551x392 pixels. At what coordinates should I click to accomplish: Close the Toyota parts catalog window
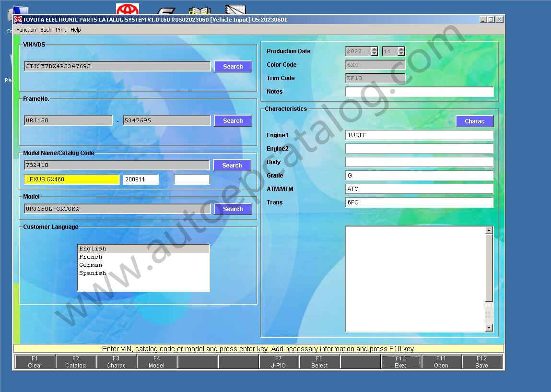click(x=499, y=20)
